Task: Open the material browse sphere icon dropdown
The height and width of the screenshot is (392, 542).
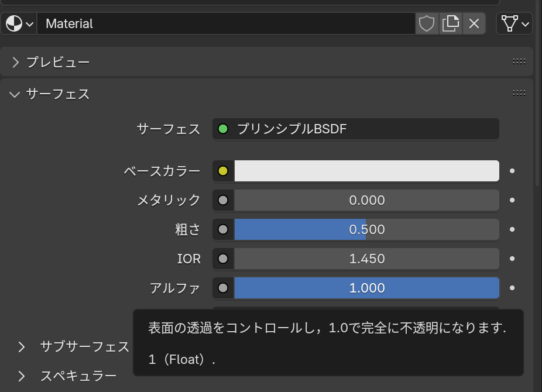Action: click(x=19, y=24)
